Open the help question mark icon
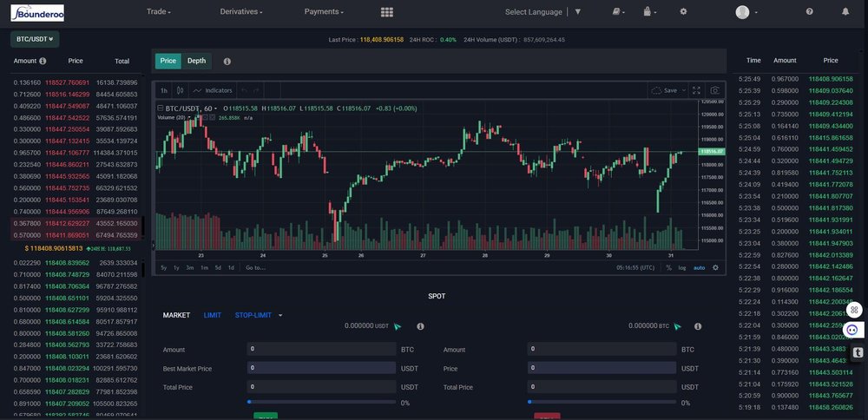Image resolution: width=868 pixels, height=420 pixels. (x=809, y=11)
